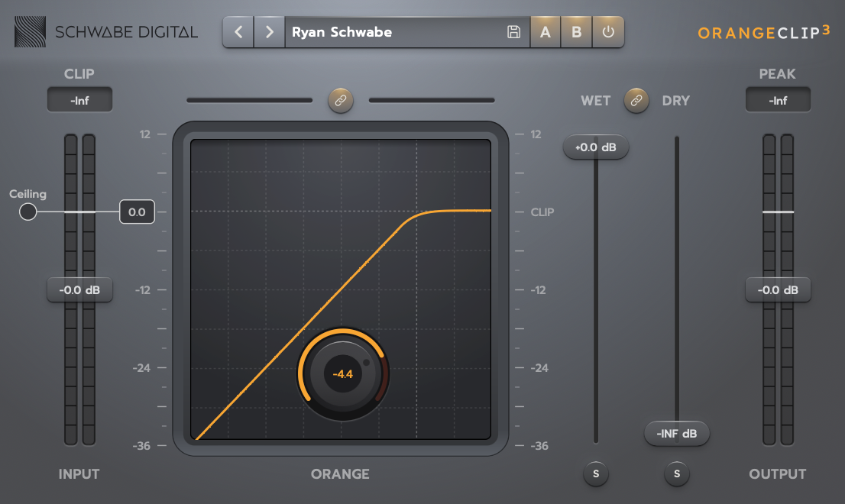Solo the dry signal S button
This screenshot has width=845, height=504.
677,474
